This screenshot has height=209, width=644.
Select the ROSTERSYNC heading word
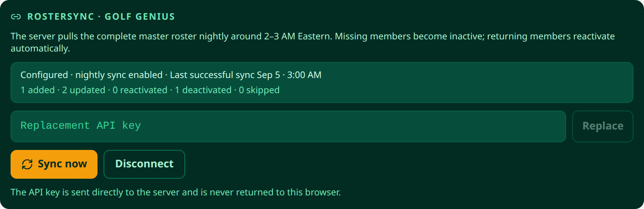click(x=61, y=17)
